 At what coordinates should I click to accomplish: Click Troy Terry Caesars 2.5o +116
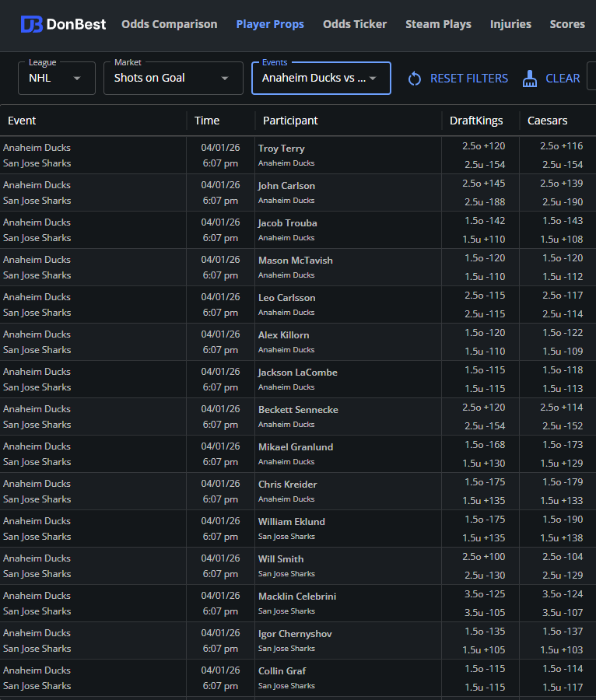coord(561,146)
